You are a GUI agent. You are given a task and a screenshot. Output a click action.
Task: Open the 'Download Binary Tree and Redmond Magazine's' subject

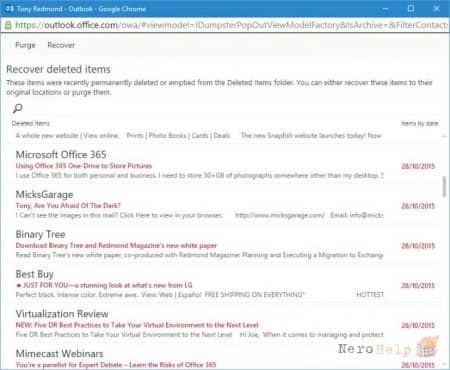[116, 245]
